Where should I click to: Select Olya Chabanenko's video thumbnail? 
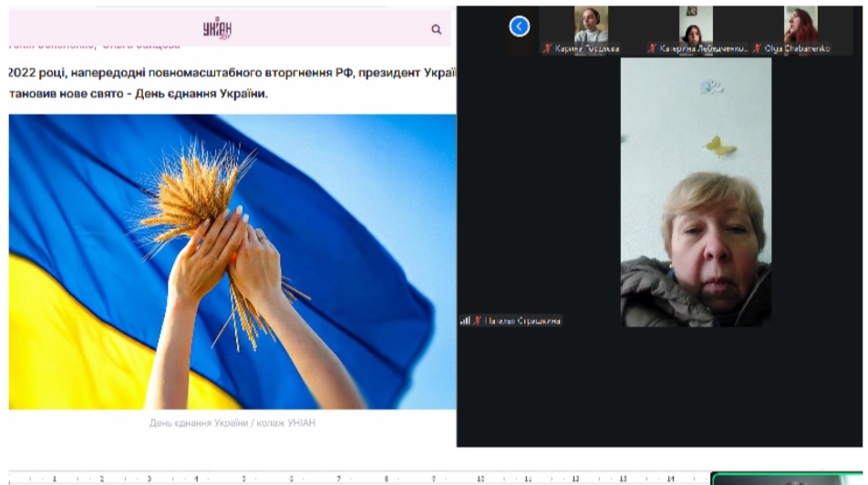point(801,25)
